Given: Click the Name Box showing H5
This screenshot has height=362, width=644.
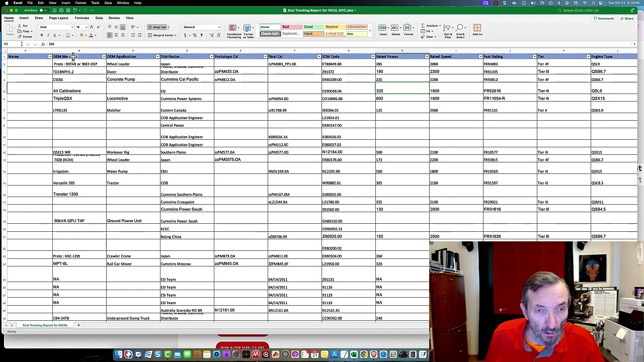Looking at the screenshot, I should [11, 44].
